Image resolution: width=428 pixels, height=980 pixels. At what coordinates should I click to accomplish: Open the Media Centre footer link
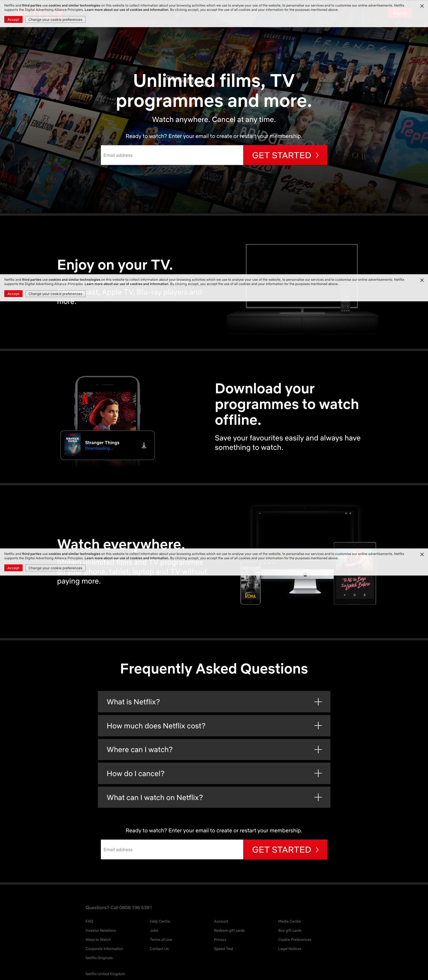coord(289,921)
